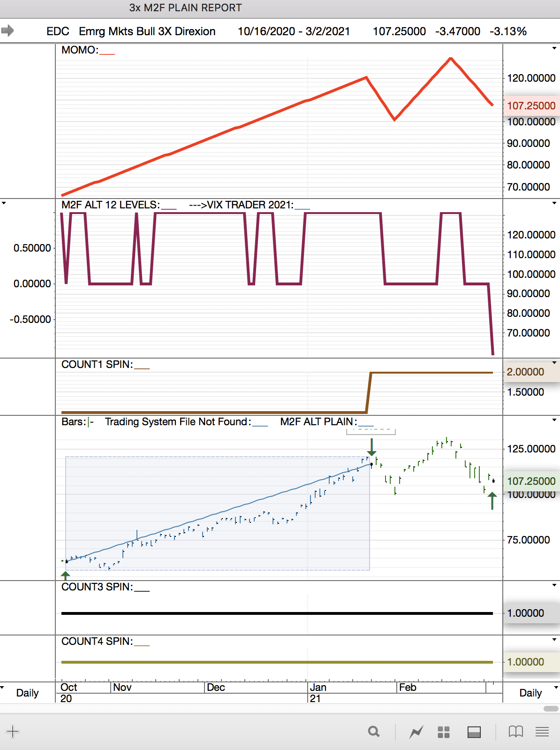The image size is (560, 750).
Task: Select the Bars label in price pane
Action: click(74, 421)
